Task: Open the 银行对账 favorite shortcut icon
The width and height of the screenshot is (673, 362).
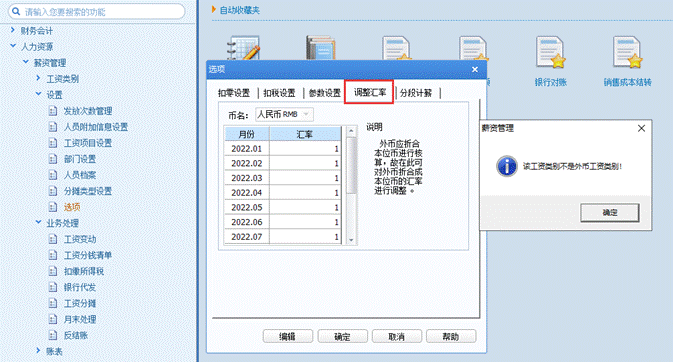Action: 550,53
